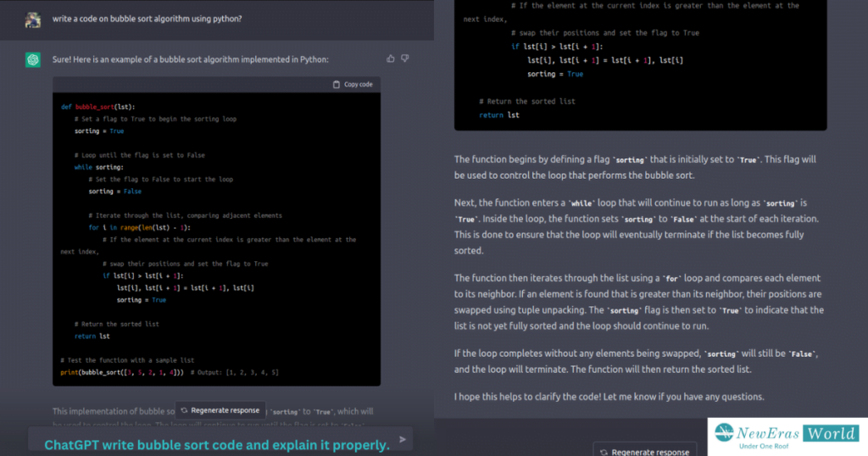This screenshot has height=456, width=868.
Task: Click the user profile avatar next to the prompt
Action: click(x=33, y=19)
